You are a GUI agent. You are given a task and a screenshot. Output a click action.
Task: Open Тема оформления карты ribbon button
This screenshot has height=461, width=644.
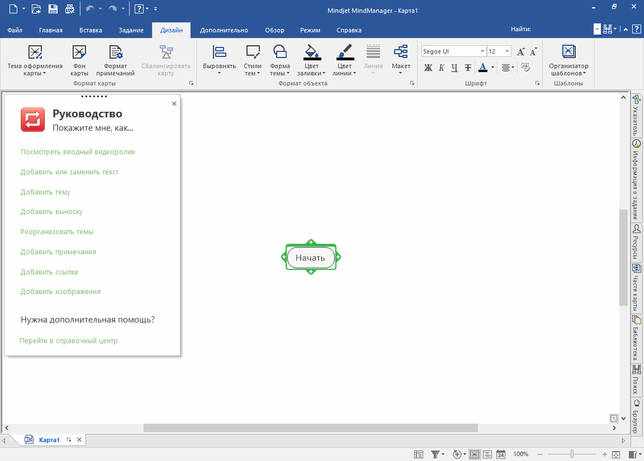pos(35,60)
